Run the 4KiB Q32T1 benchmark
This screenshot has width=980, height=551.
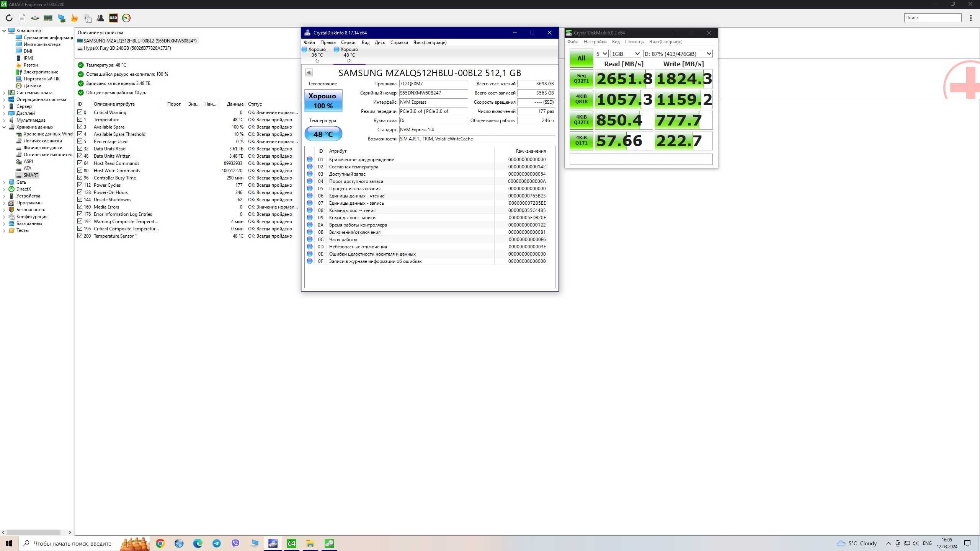581,120
